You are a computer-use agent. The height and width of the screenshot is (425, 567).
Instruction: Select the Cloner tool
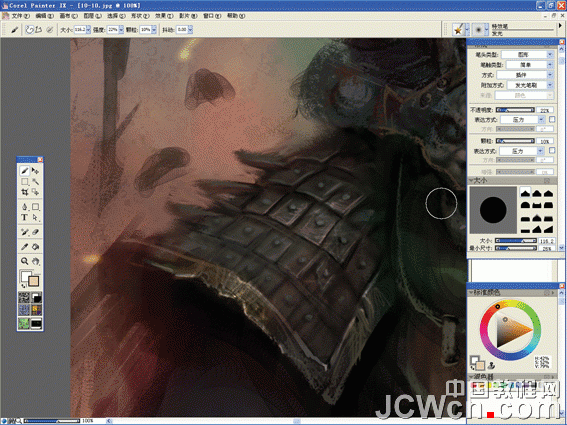coord(25,232)
